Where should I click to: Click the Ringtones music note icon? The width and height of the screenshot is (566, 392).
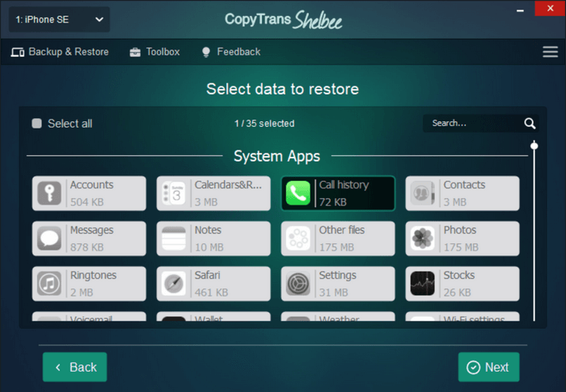pos(49,284)
